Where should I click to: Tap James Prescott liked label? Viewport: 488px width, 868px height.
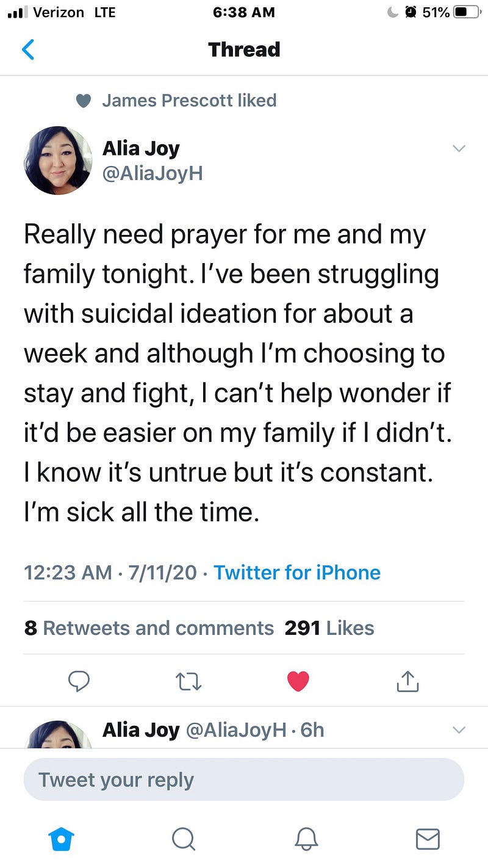[x=189, y=100]
